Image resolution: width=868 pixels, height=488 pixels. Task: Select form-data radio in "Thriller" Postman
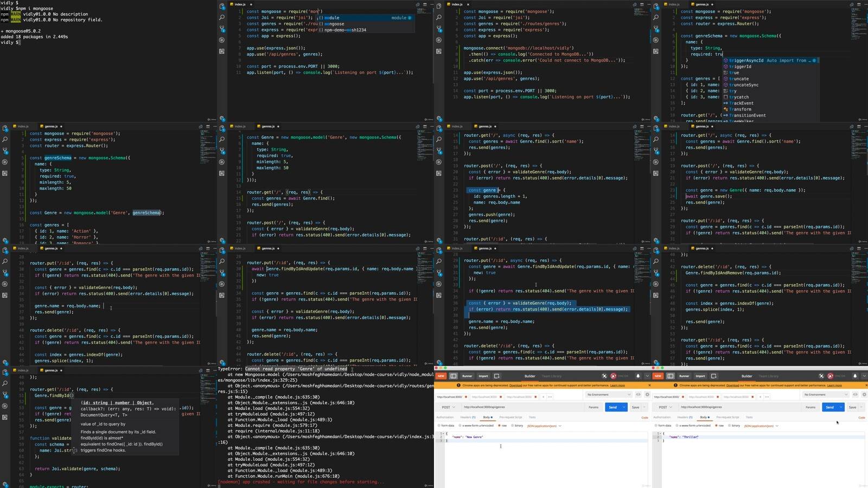coord(656,426)
